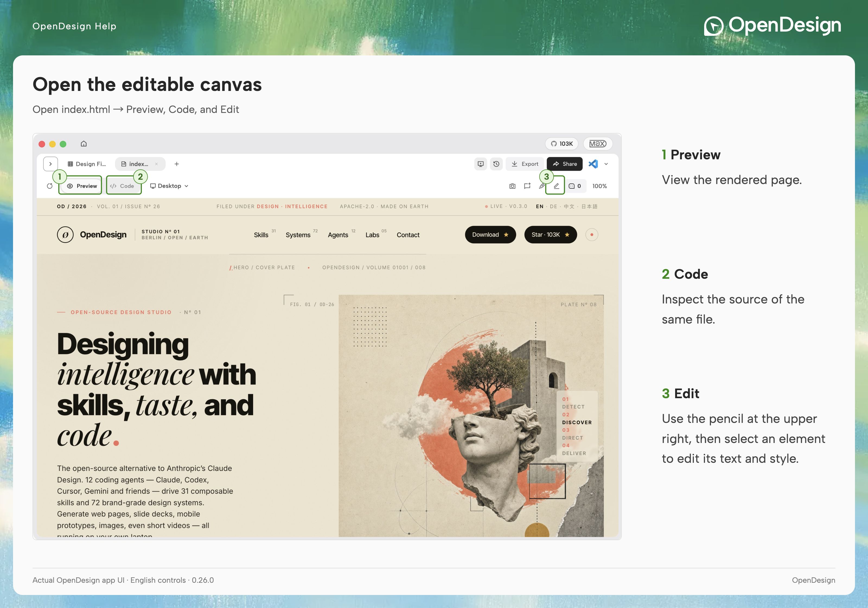Open the comments counter showing 0
The width and height of the screenshot is (868, 608).
tap(575, 186)
